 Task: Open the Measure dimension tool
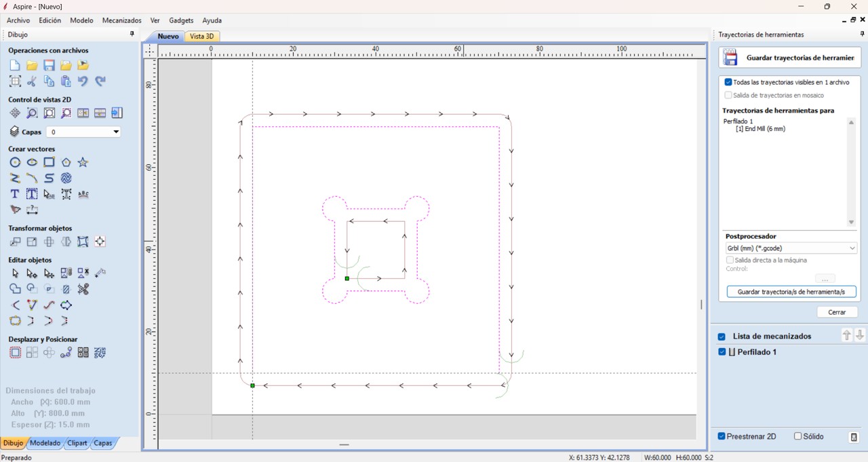click(x=32, y=210)
